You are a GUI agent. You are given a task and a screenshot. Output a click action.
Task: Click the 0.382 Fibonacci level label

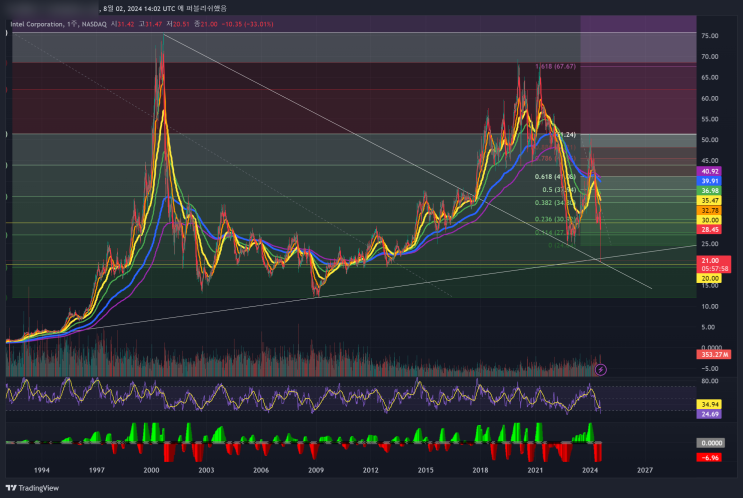(555, 203)
